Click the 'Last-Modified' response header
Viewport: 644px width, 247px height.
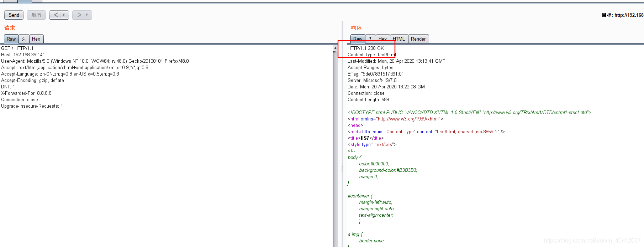396,61
